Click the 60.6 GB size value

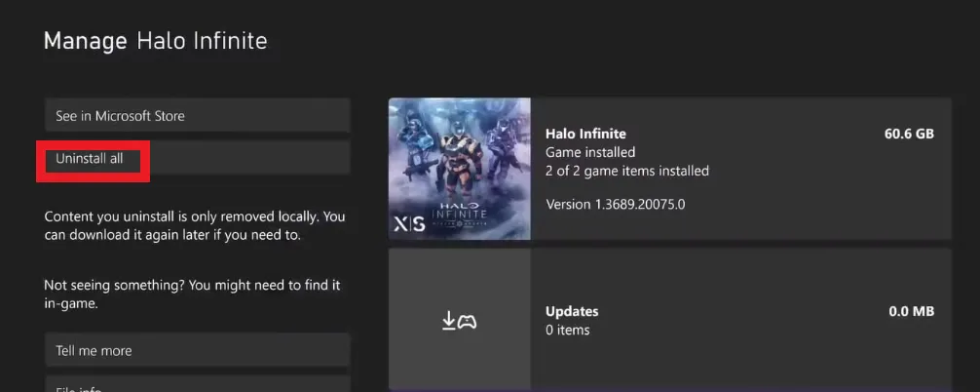coord(909,134)
